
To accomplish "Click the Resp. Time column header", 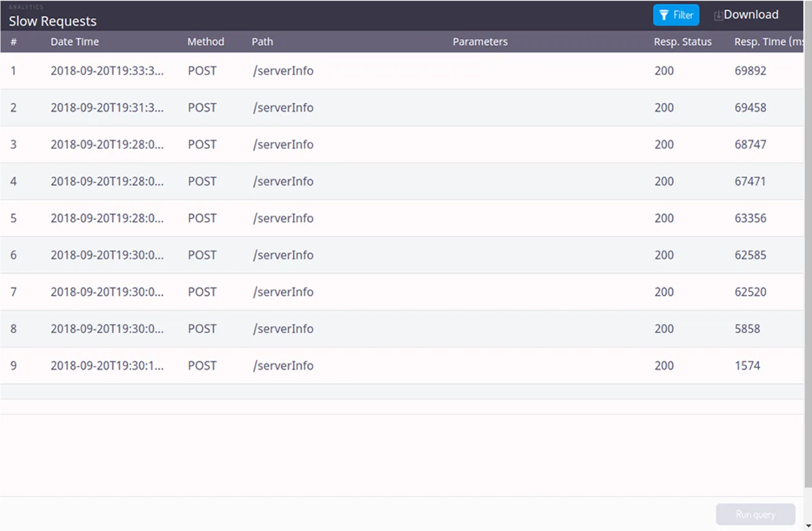I will click(x=768, y=42).
